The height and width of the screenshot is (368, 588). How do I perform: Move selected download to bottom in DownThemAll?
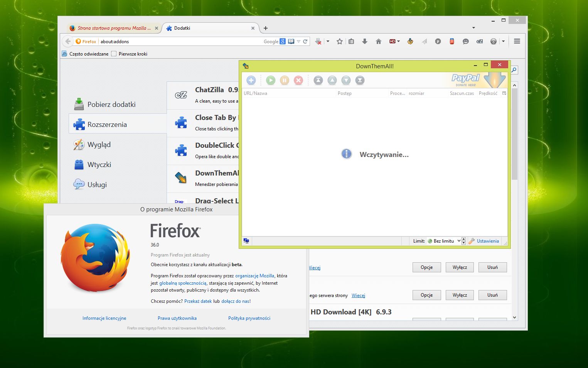point(360,80)
